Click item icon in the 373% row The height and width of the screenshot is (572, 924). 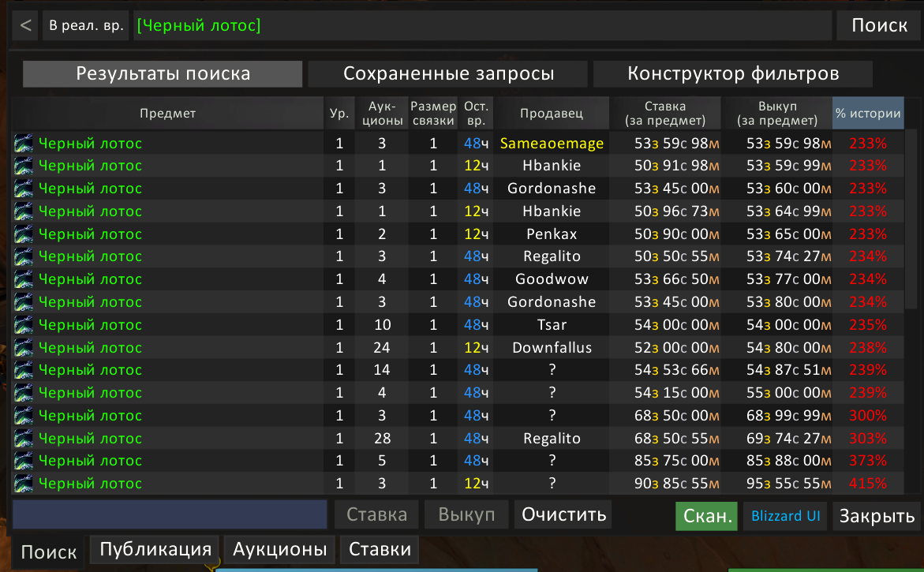click(x=24, y=461)
